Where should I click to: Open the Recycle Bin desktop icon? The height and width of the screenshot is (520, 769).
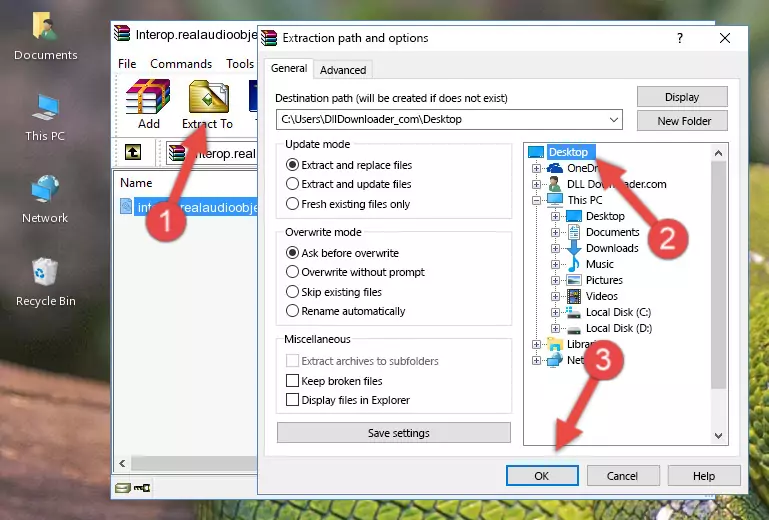(x=45, y=271)
